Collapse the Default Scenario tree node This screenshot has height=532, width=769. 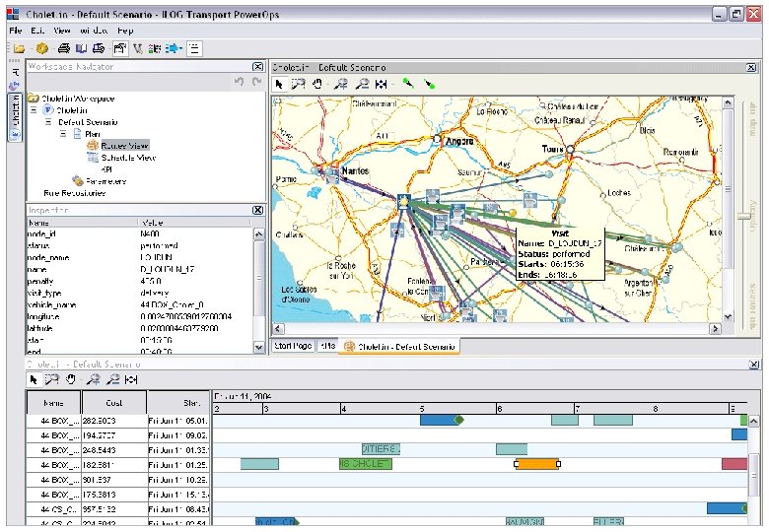click(48, 122)
